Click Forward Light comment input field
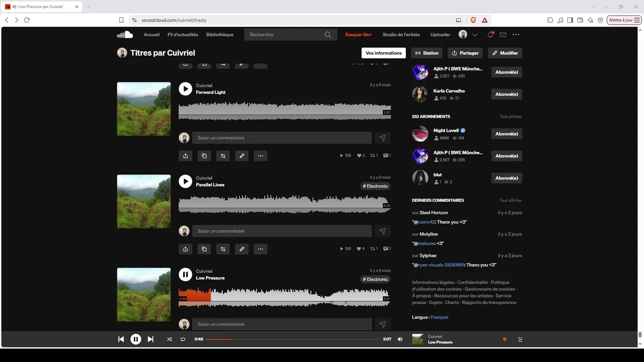The image size is (644, 362). 282,138
